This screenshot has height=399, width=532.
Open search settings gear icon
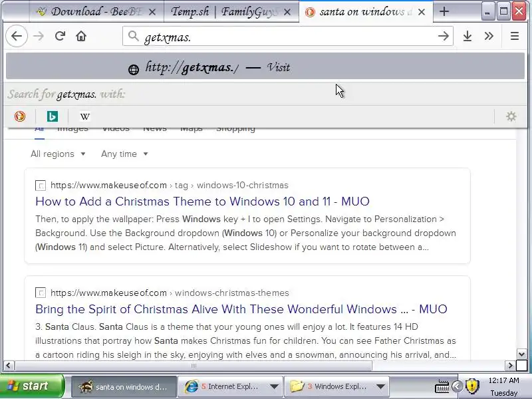pos(511,116)
